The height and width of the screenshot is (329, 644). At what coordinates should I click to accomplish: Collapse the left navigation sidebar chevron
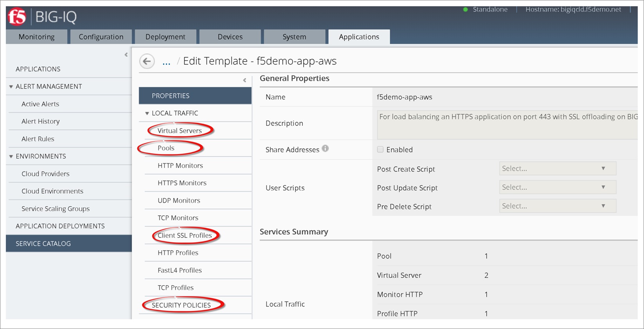coord(126,55)
